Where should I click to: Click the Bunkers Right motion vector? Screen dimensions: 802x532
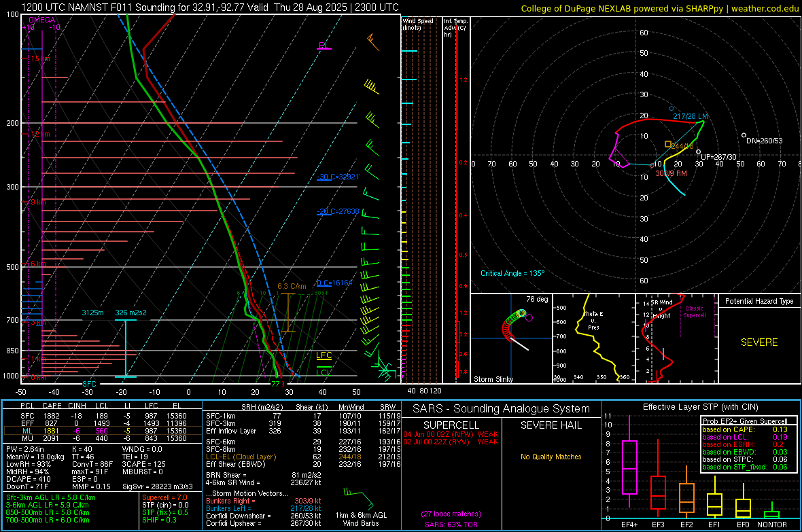[264, 501]
